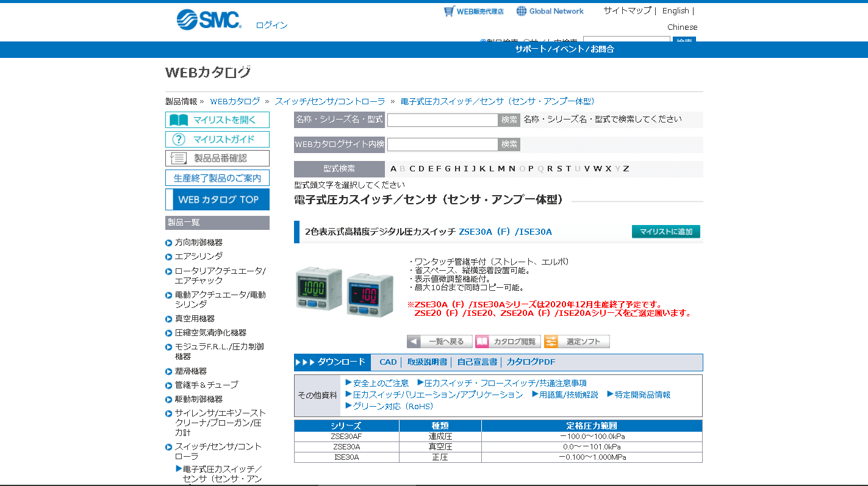Focus 名称・シリーズ名・型式 search field
This screenshot has height=486, width=868.
(x=443, y=120)
